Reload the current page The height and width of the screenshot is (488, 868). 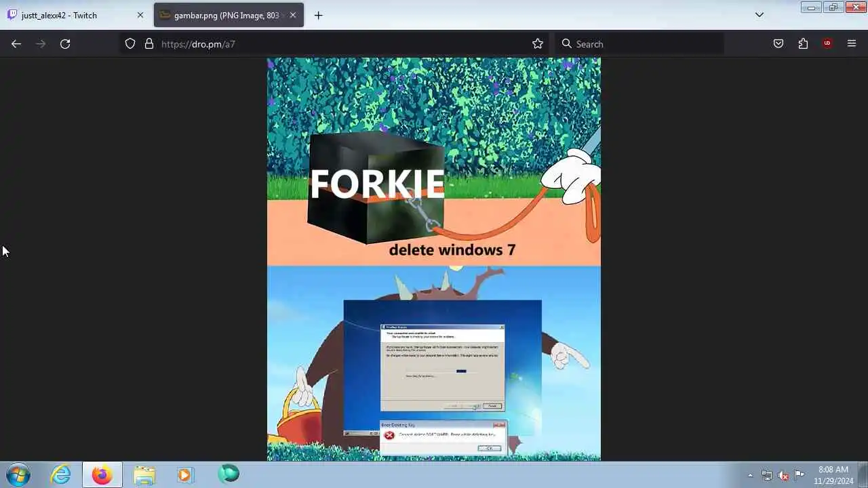click(x=65, y=44)
